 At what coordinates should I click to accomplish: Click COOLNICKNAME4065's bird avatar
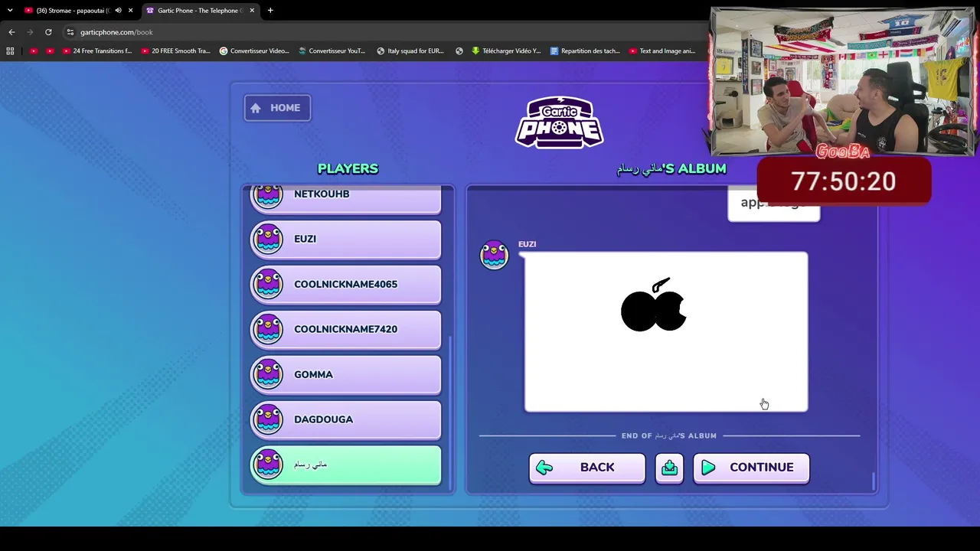[268, 284]
